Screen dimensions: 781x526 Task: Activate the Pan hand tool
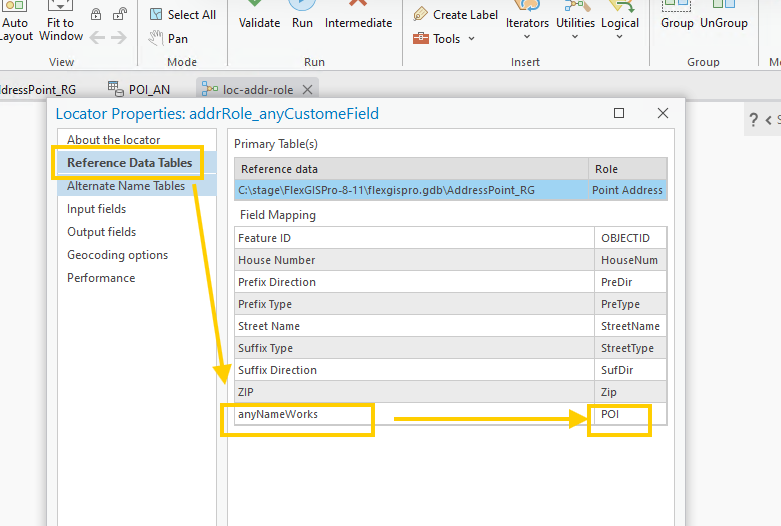168,38
